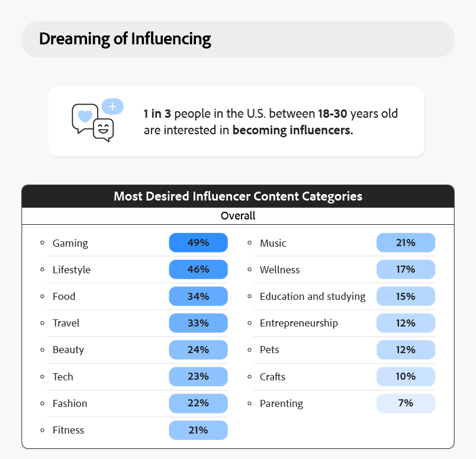Click the Music 21% badge
Image resolution: width=476 pixels, height=459 pixels.
pos(406,243)
